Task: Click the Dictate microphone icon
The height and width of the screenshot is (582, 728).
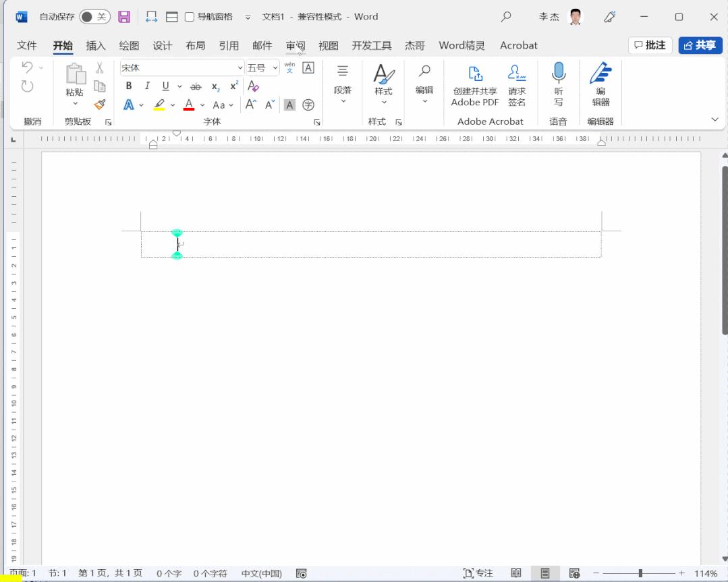Action: coord(558,73)
